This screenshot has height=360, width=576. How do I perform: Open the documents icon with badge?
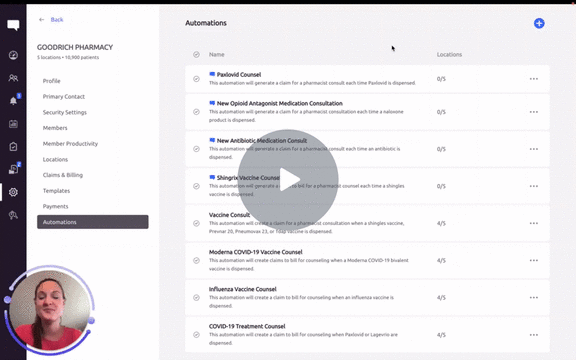click(13, 169)
